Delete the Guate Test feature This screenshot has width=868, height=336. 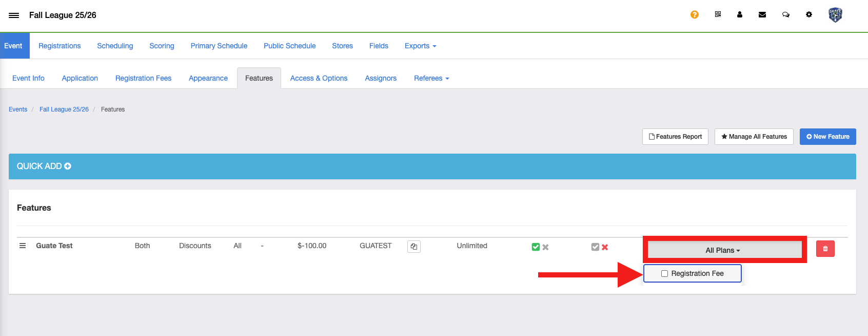click(825, 249)
